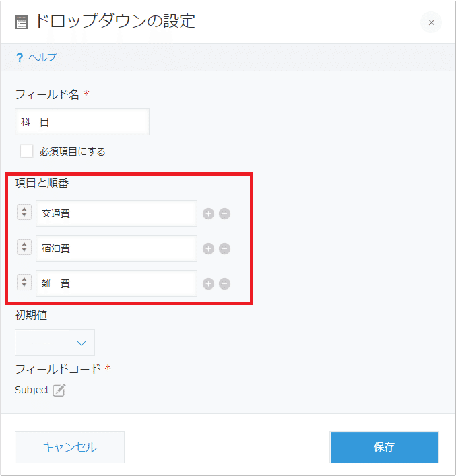Click the フィールド名 input containing 科目
The height and width of the screenshot is (476, 456).
click(82, 122)
